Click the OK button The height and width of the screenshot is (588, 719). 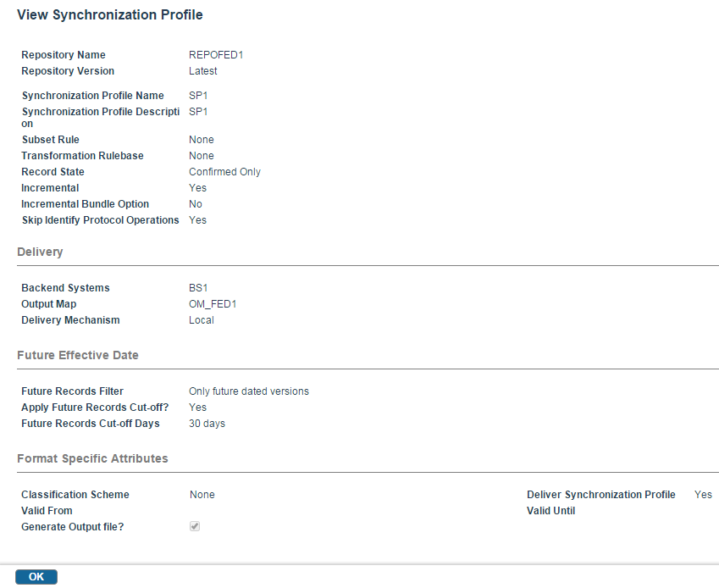36,576
